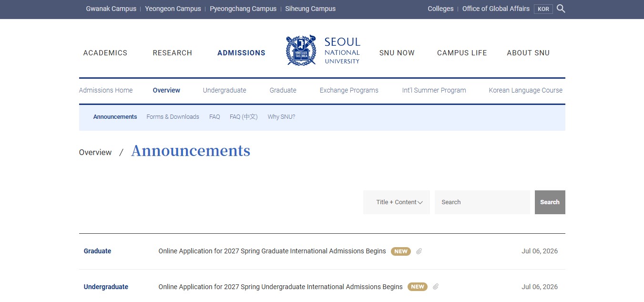
Task: Open the search magnifier icon
Action: point(561,9)
